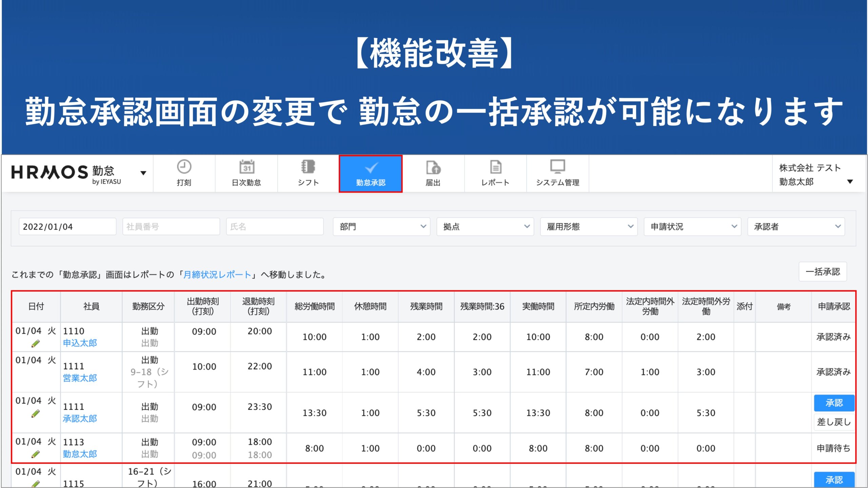The height and width of the screenshot is (488, 868).
Task: Open the 勤怠太郎 user menu arrow
Action: coord(850,182)
